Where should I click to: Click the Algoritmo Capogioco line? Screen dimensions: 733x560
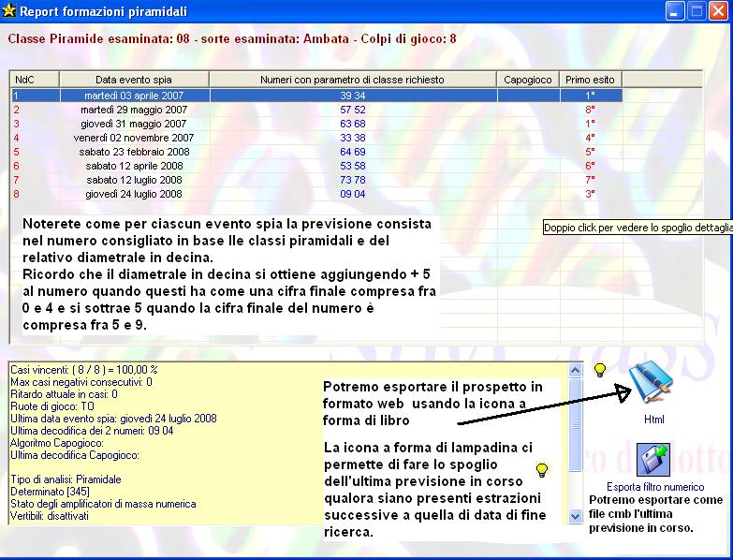[x=57, y=443]
